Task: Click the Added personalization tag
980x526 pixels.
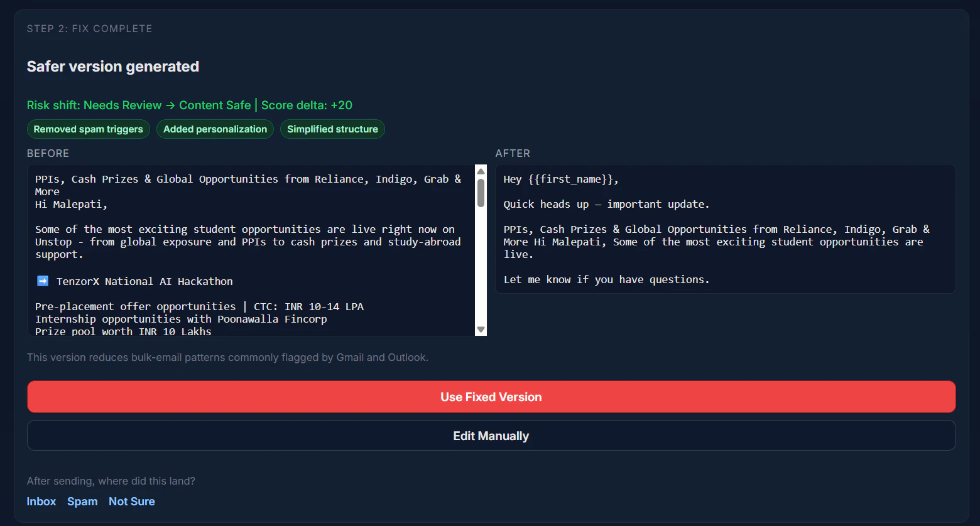Action: click(215, 129)
